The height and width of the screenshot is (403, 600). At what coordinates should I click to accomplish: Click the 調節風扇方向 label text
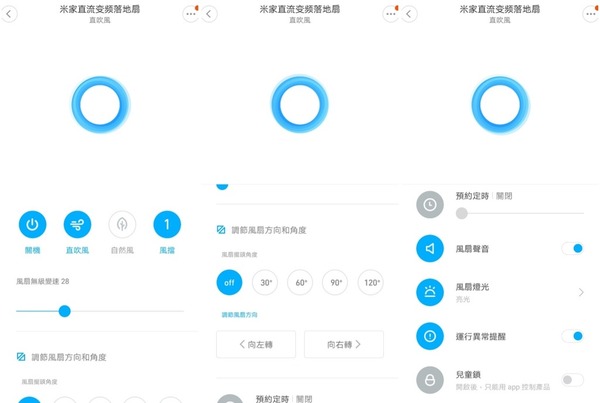click(x=240, y=315)
